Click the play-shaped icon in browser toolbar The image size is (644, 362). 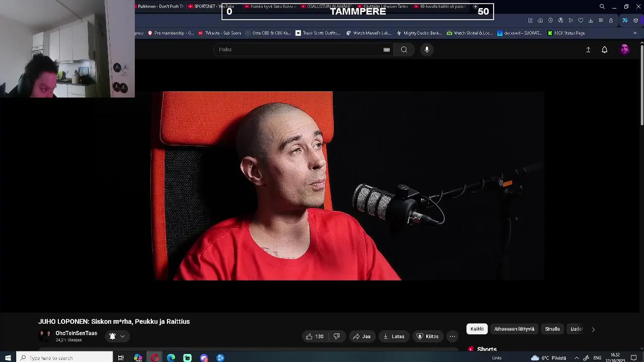coord(571,20)
